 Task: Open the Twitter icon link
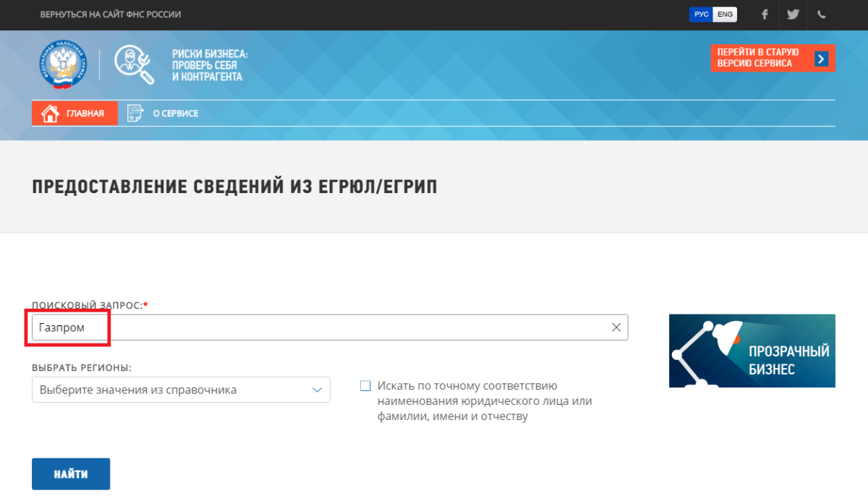[x=793, y=14]
